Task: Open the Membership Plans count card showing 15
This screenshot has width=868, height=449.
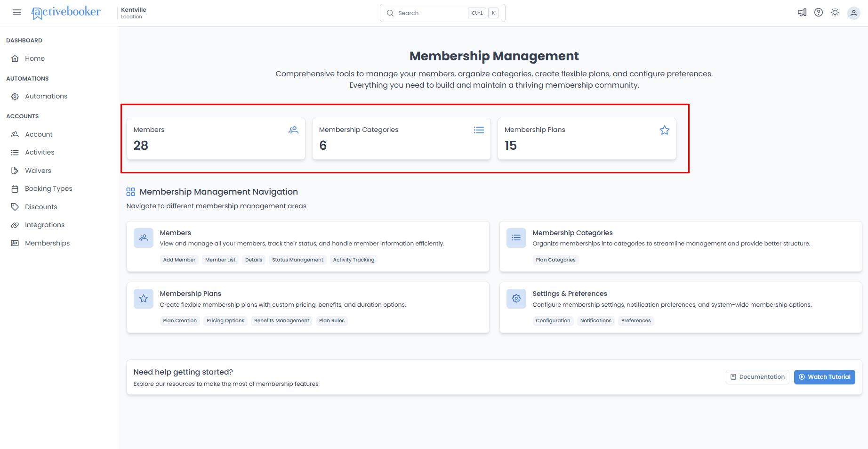Action: point(587,139)
